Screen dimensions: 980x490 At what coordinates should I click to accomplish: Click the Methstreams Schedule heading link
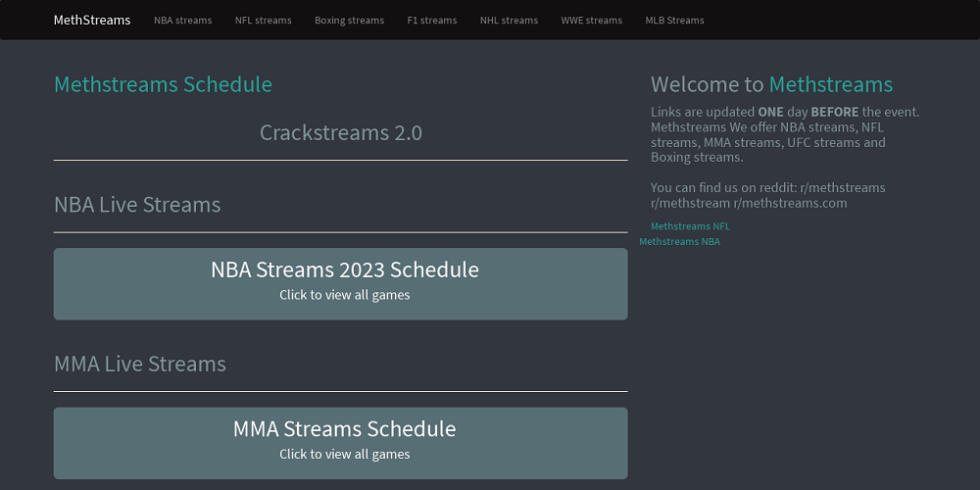tap(163, 84)
